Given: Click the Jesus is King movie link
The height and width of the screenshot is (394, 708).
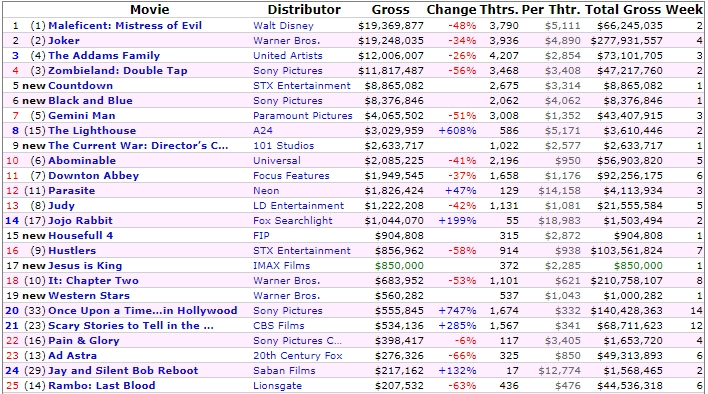Looking at the screenshot, I should pyautogui.click(x=85, y=265).
